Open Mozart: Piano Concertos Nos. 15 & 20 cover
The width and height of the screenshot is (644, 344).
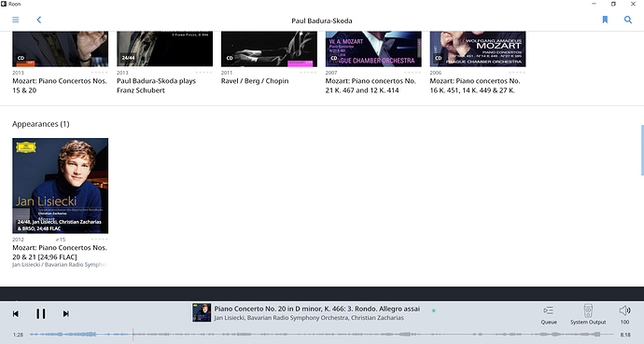click(x=61, y=48)
